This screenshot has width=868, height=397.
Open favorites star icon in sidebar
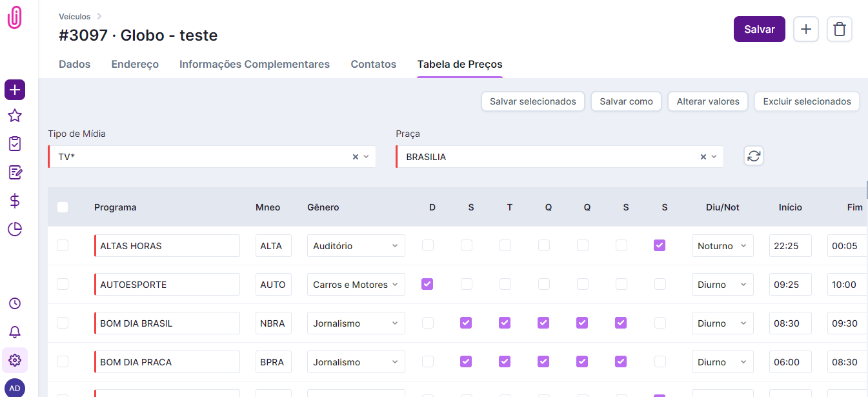[15, 116]
